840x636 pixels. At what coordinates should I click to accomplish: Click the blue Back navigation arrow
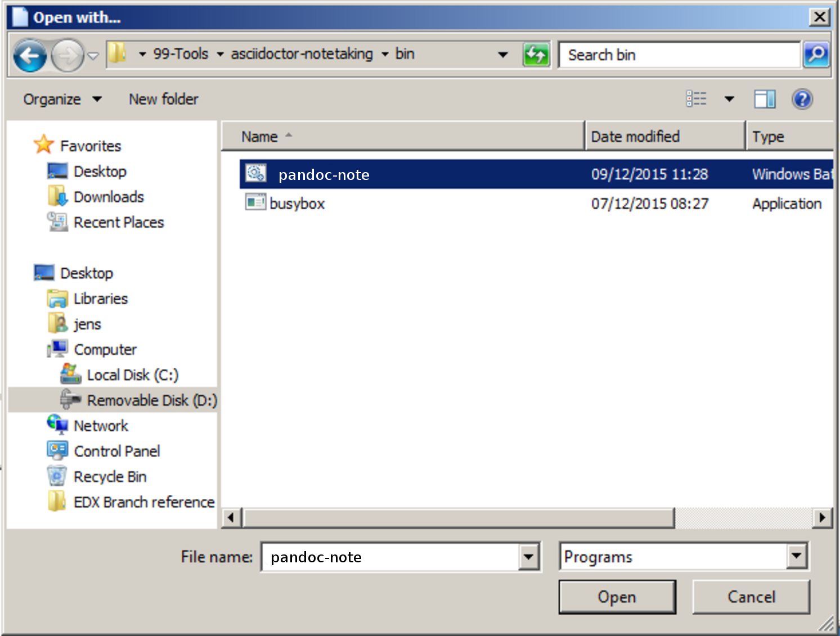(x=30, y=55)
